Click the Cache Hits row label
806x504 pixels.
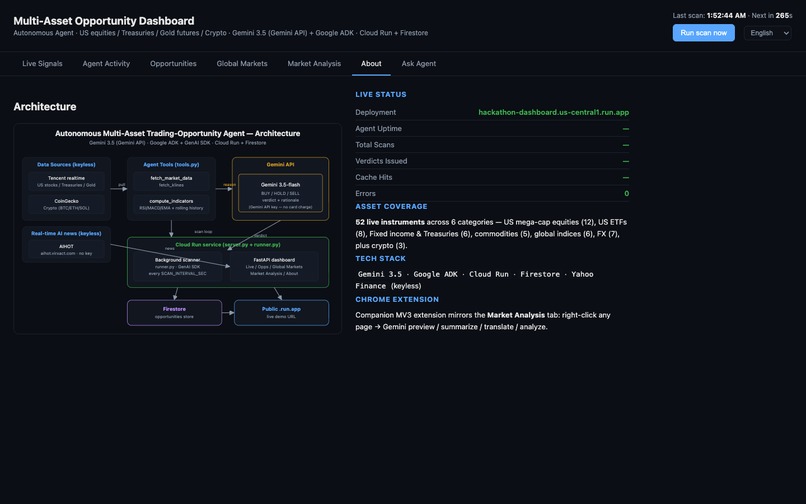click(374, 177)
